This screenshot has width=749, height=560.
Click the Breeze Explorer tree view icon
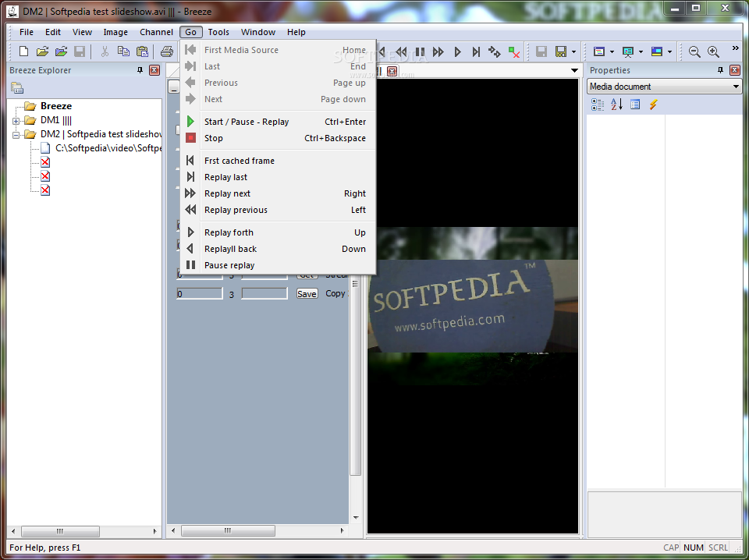click(17, 88)
